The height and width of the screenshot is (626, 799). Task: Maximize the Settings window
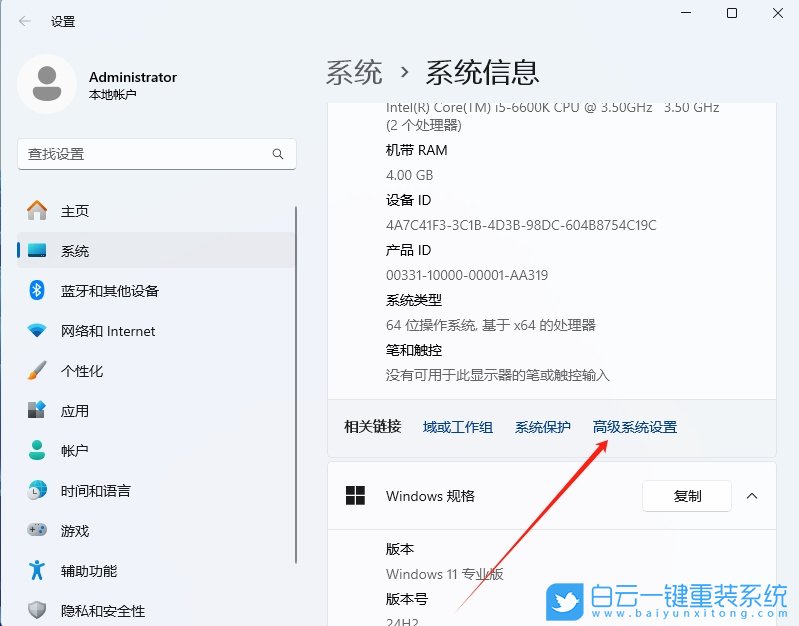(732, 13)
